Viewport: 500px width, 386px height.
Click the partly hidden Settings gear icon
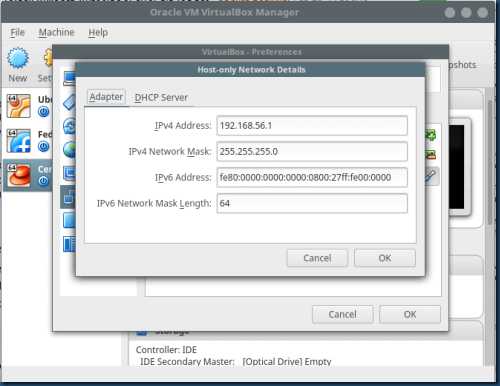click(48, 57)
